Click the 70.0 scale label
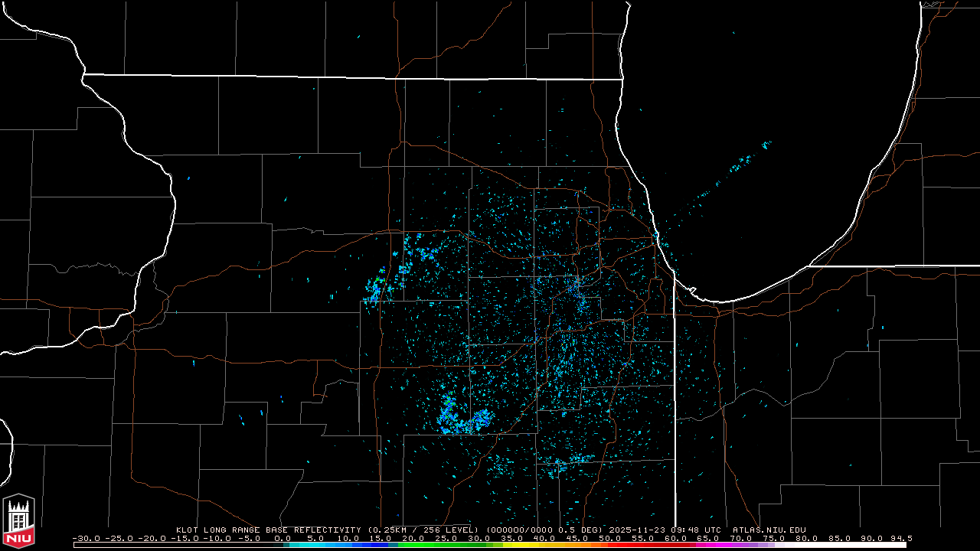 741,539
